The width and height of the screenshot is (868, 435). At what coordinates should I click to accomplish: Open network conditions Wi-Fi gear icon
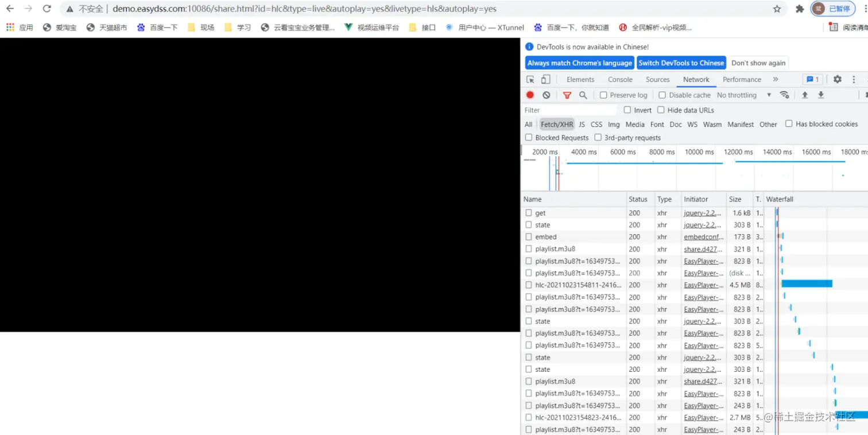coord(784,95)
